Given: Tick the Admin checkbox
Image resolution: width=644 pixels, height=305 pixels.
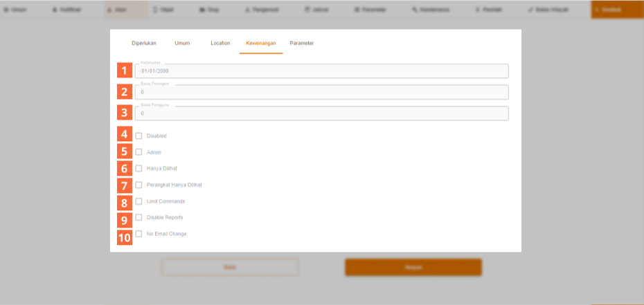Looking at the screenshot, I should (x=139, y=152).
